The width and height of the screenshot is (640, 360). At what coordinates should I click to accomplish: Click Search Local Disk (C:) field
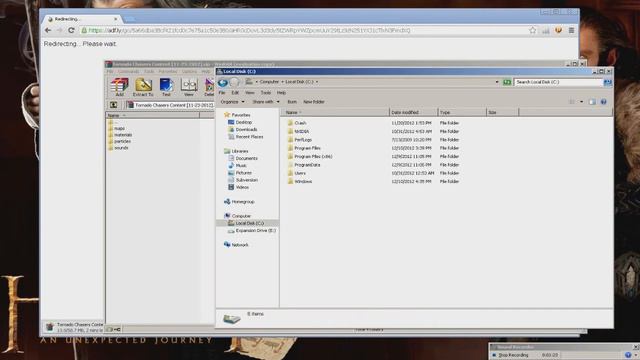pyautogui.click(x=558, y=82)
